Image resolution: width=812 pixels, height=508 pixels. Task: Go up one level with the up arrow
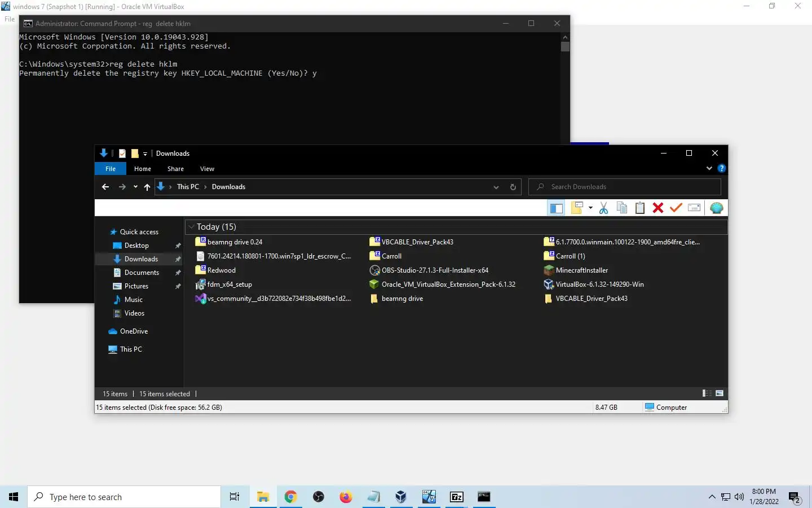click(147, 187)
